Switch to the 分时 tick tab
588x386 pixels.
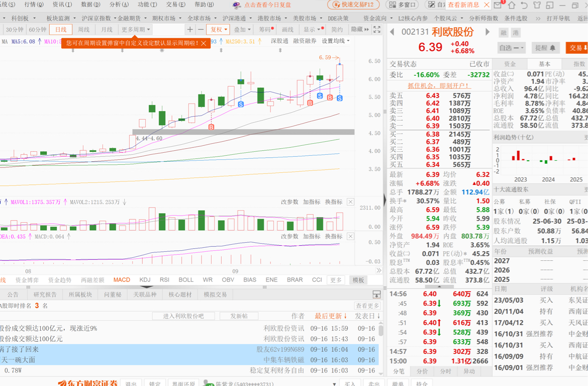coord(445,371)
